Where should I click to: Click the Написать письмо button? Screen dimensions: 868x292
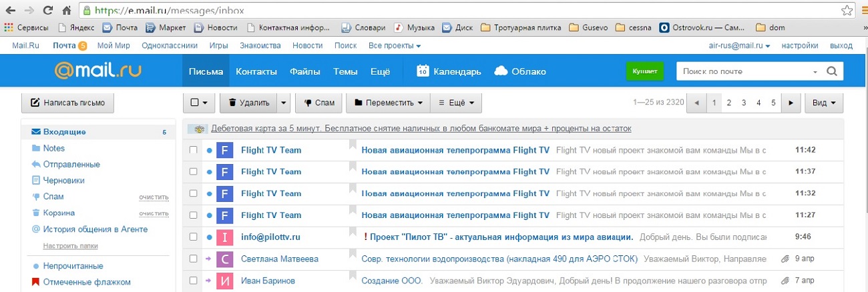tap(68, 103)
